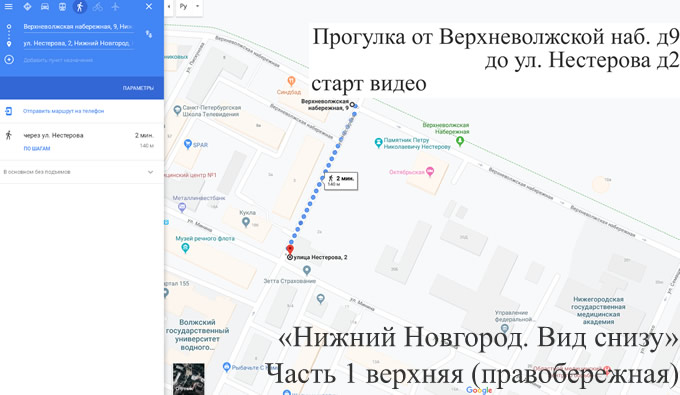Click Отправить маршрут на телефон link
The image size is (680, 395).
click(x=63, y=111)
